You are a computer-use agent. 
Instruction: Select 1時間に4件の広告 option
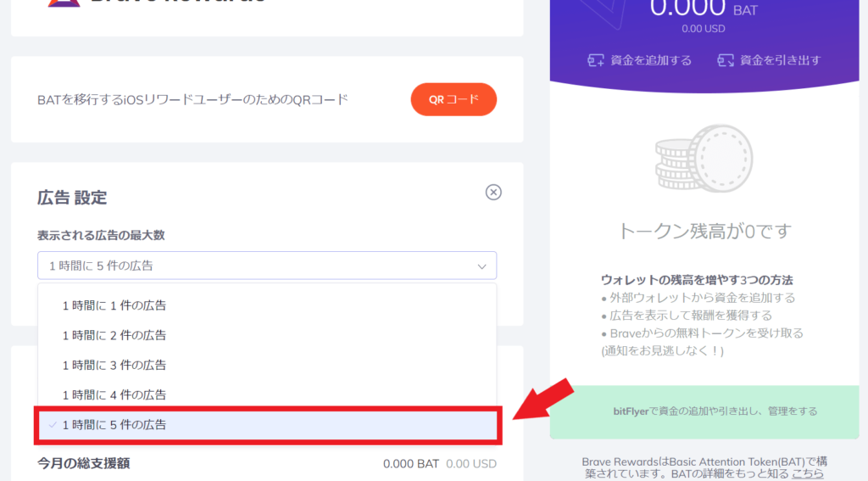267,394
